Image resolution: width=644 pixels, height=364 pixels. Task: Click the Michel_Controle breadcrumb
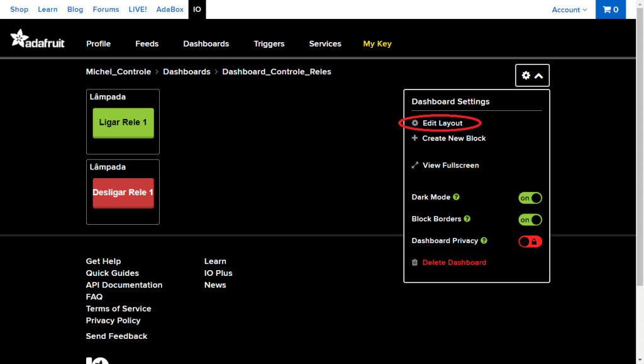[118, 72]
